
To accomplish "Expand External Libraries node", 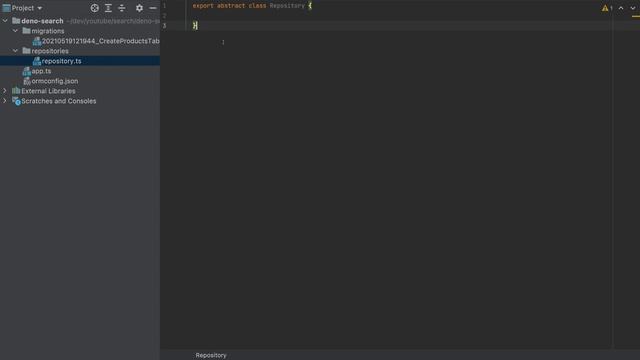I will [x=5, y=91].
